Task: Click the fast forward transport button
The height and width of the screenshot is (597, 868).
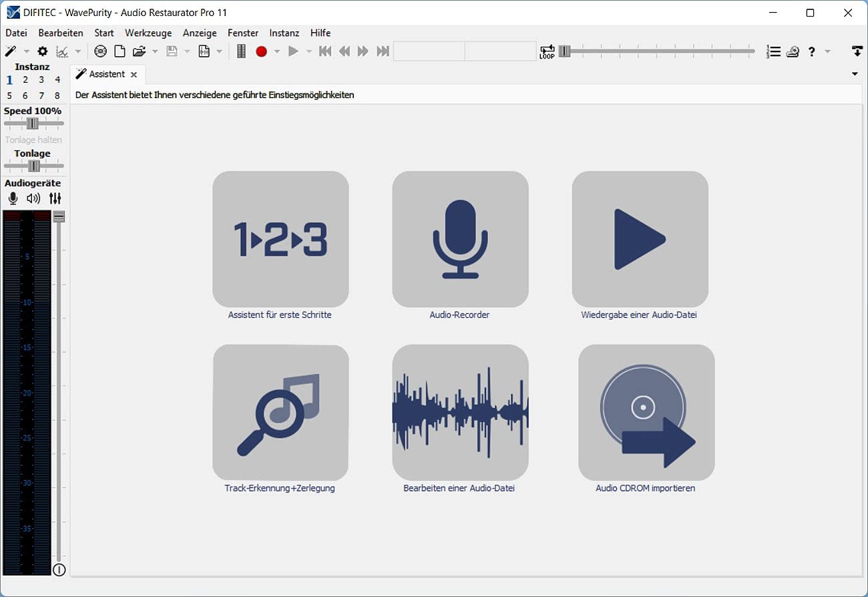Action: pyautogui.click(x=363, y=51)
